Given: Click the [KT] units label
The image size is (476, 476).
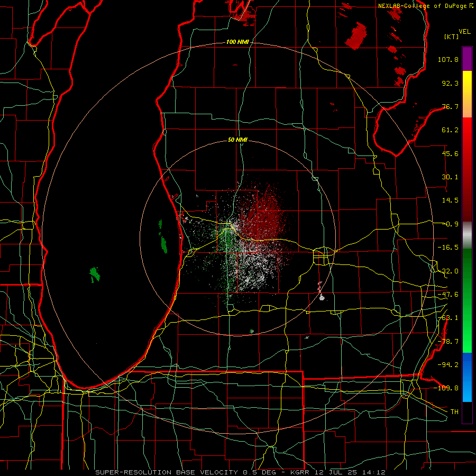Looking at the screenshot, I should click(x=451, y=36).
